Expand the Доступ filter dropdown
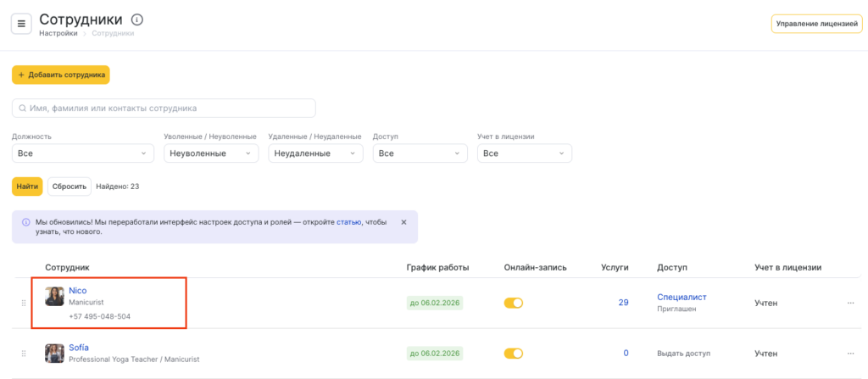This screenshot has height=379, width=868. tap(420, 153)
